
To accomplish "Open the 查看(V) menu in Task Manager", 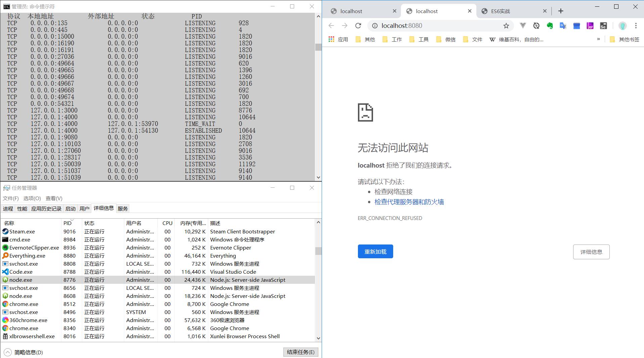I will tap(54, 198).
